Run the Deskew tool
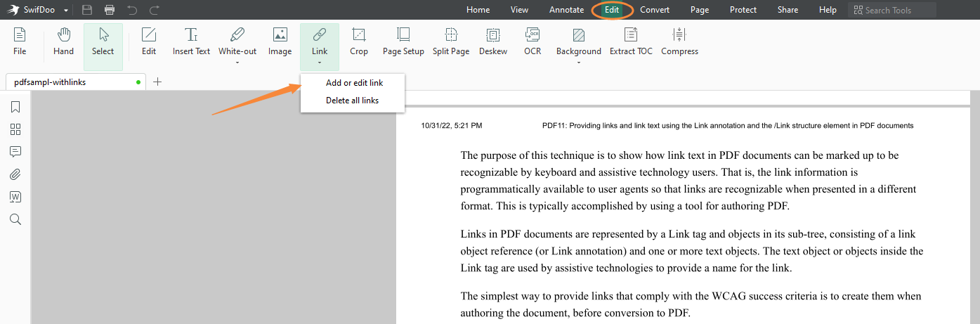The image size is (980, 324). (493, 41)
